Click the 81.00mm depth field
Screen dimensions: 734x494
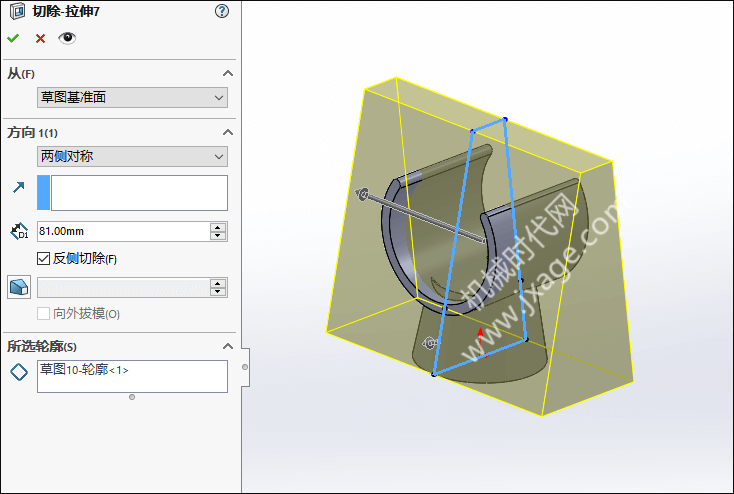click(x=124, y=231)
